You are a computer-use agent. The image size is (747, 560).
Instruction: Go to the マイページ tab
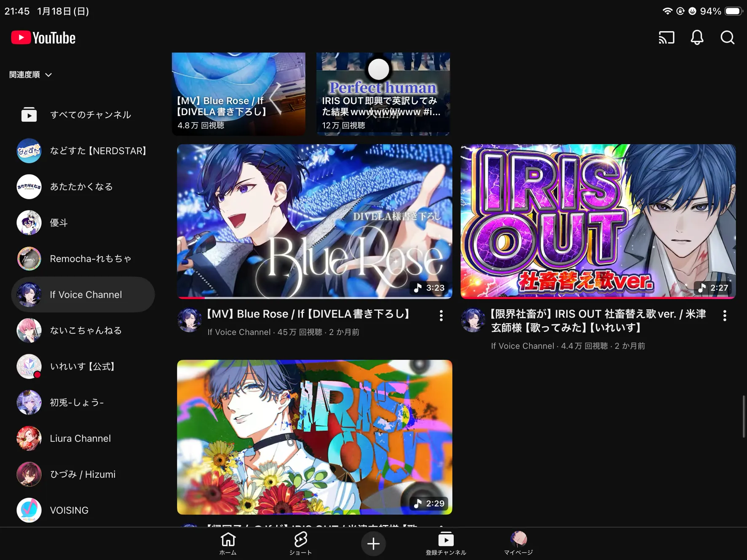[x=519, y=544]
